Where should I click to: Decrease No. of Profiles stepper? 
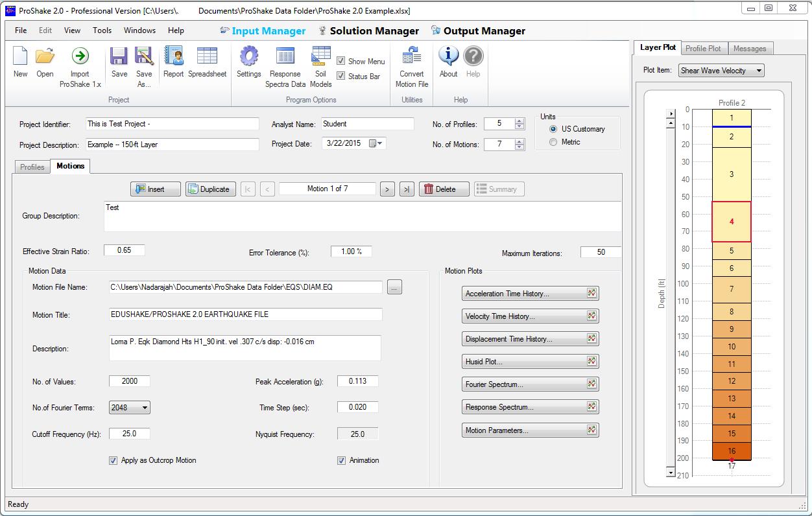click(519, 127)
